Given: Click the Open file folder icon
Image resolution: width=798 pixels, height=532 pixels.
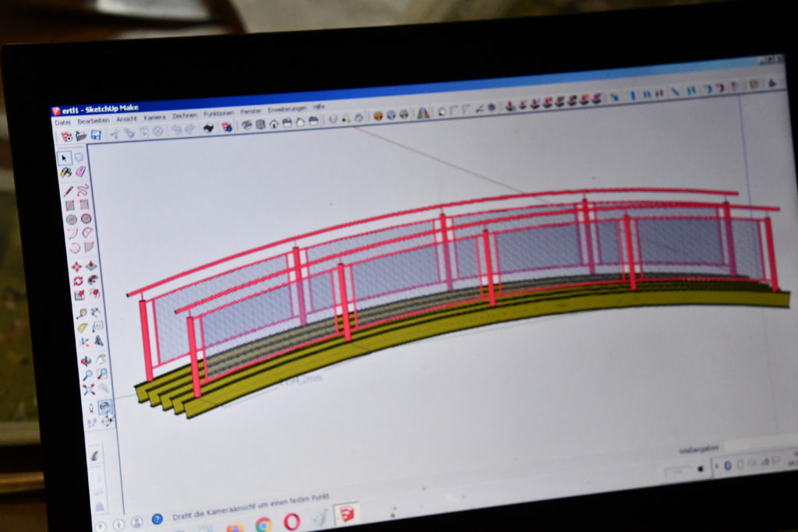Looking at the screenshot, I should point(81,136).
